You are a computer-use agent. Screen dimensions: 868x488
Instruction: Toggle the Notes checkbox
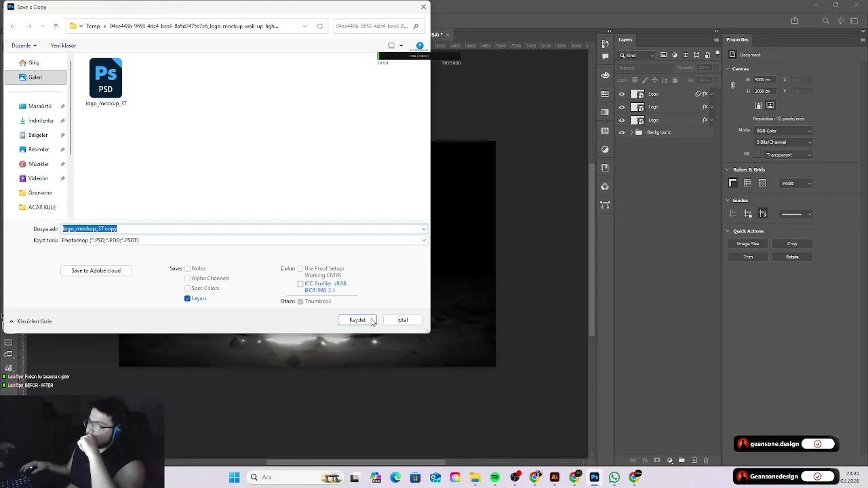point(188,268)
